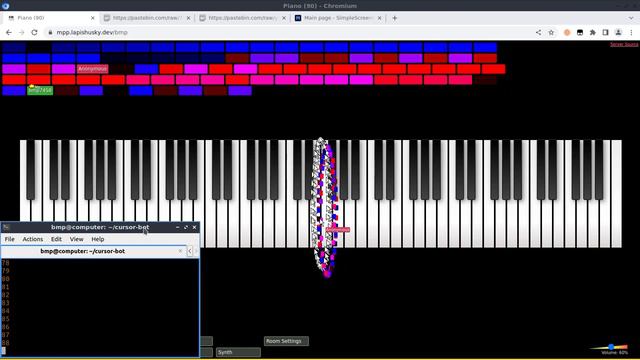640x360 pixels.
Task: Open the terminal File menu
Action: tap(9, 239)
